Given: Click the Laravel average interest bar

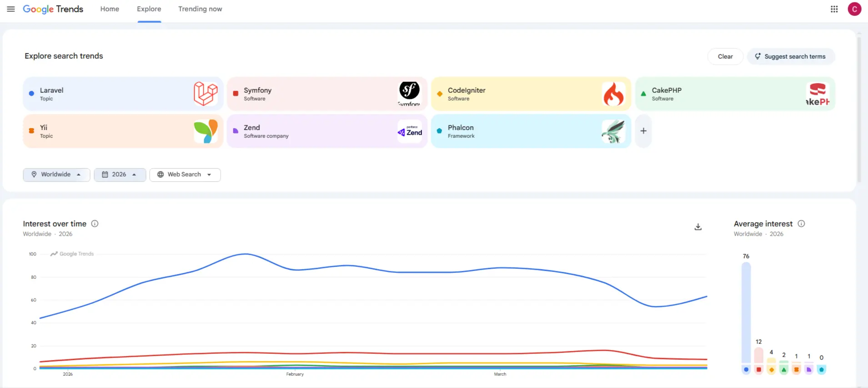Looking at the screenshot, I should click(746, 312).
